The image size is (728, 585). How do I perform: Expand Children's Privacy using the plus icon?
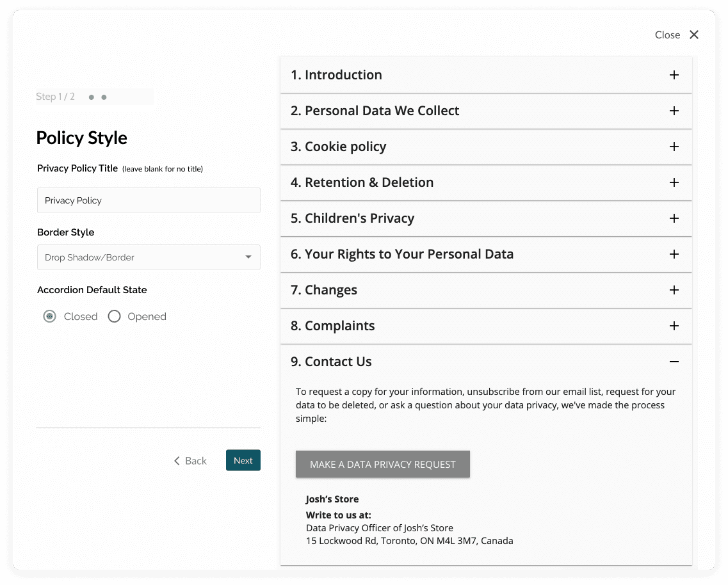[x=674, y=218]
